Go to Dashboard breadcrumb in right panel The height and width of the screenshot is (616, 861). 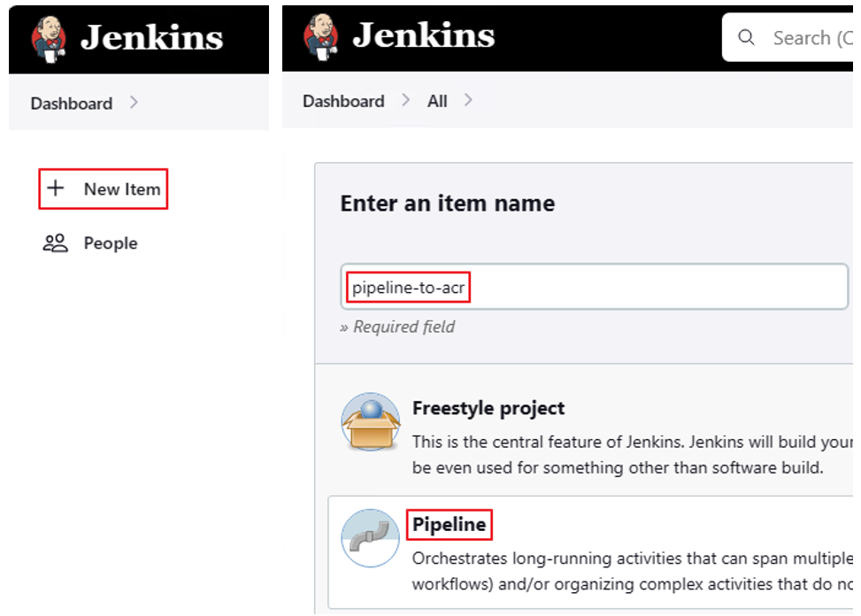343,101
